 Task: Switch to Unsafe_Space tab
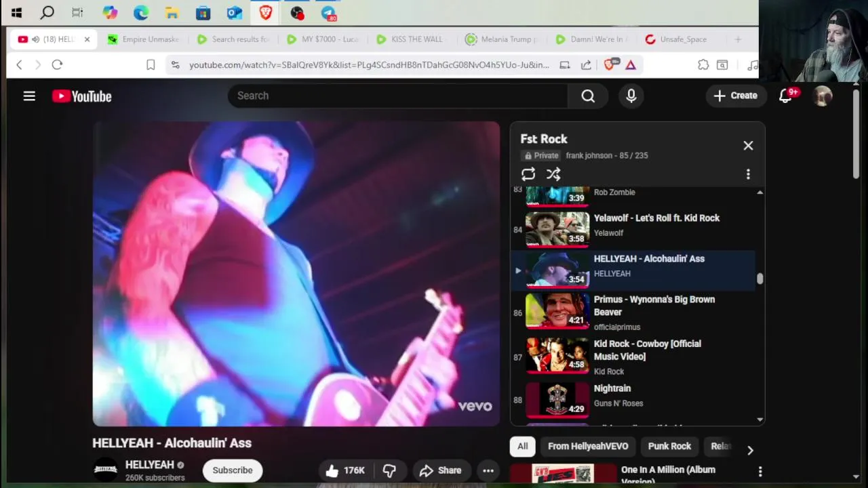(x=681, y=39)
